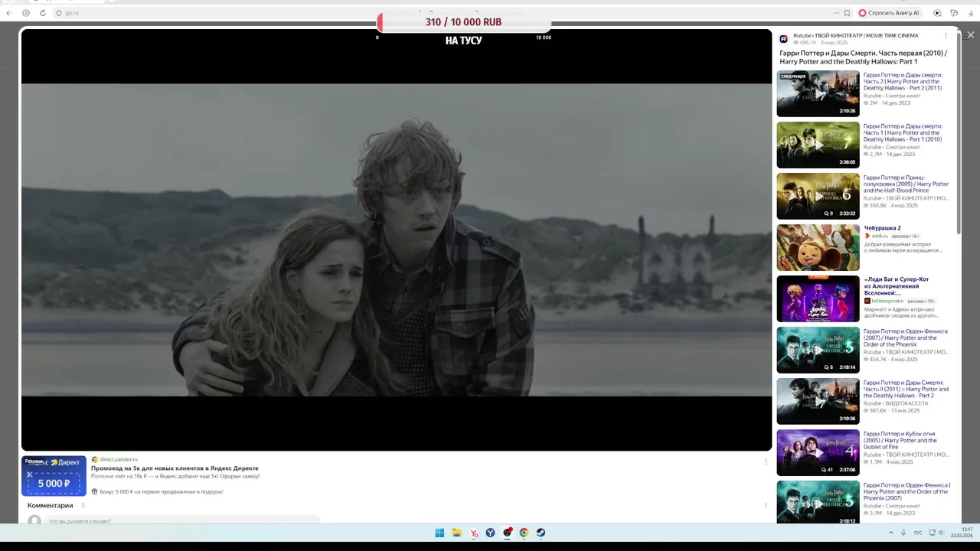
Task: Click the direct.yandex.ru domain link
Action: tap(119, 459)
